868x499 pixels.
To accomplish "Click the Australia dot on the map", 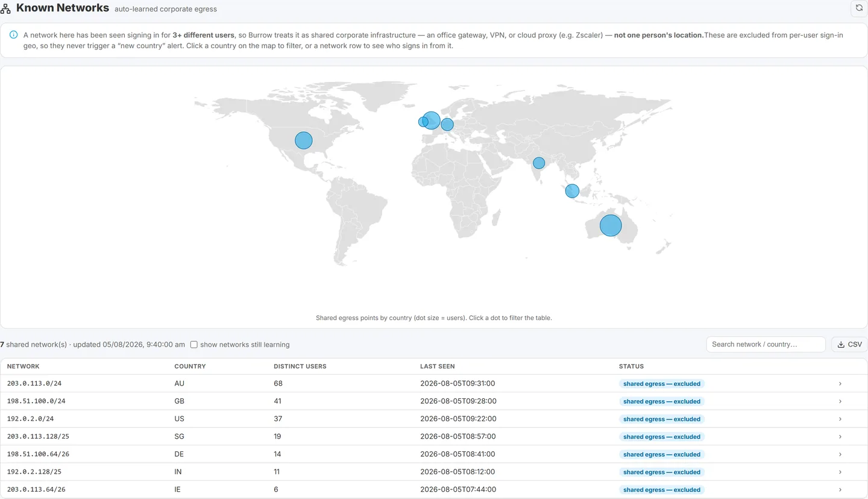I will pyautogui.click(x=611, y=225).
